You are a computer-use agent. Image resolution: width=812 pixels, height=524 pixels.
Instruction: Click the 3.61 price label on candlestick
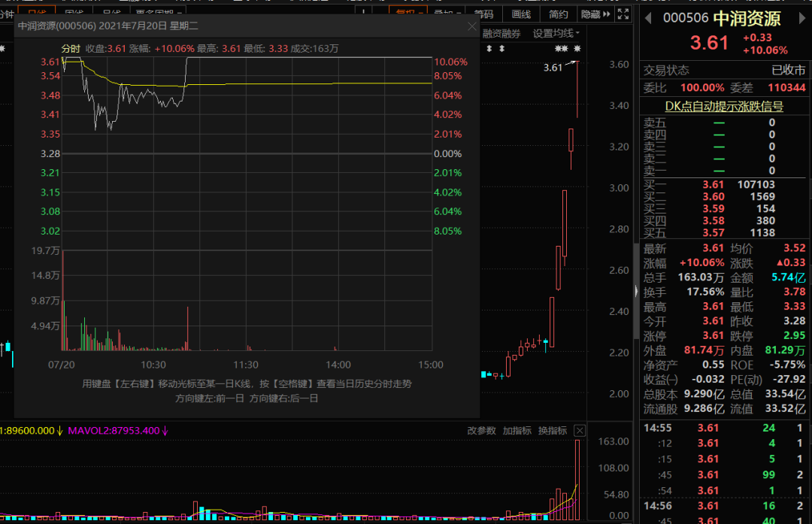coord(553,68)
